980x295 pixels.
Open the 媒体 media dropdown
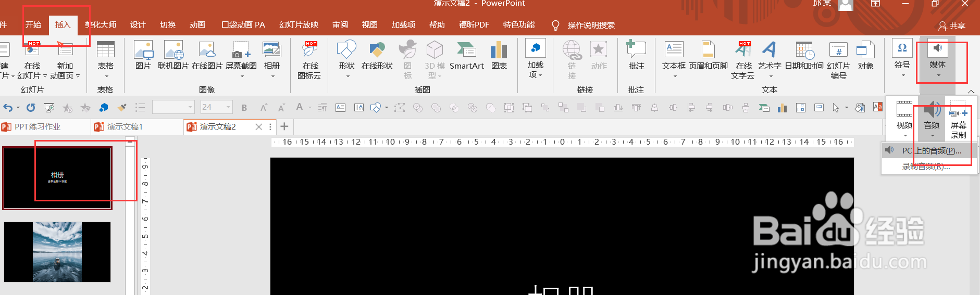coord(937,59)
